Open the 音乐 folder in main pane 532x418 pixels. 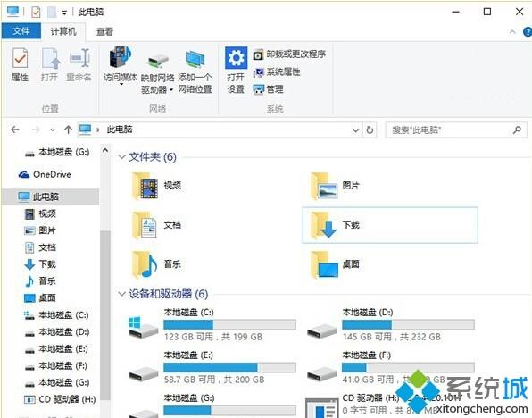point(156,264)
